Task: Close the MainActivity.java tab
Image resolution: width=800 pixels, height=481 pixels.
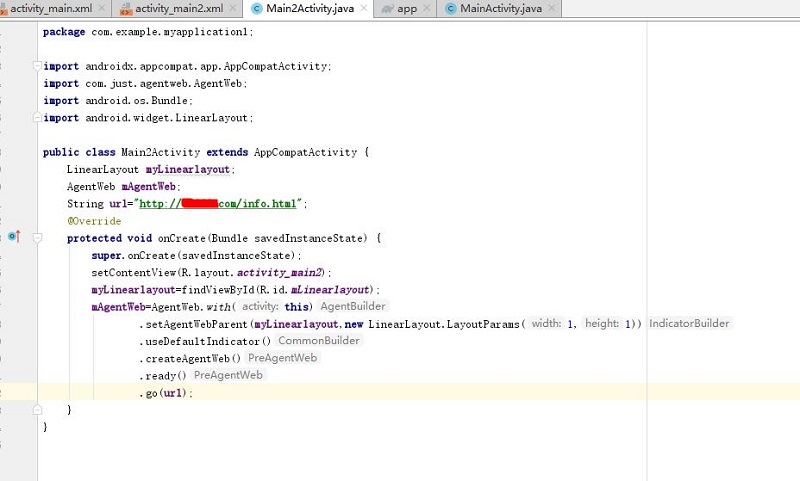Action: coord(552,8)
